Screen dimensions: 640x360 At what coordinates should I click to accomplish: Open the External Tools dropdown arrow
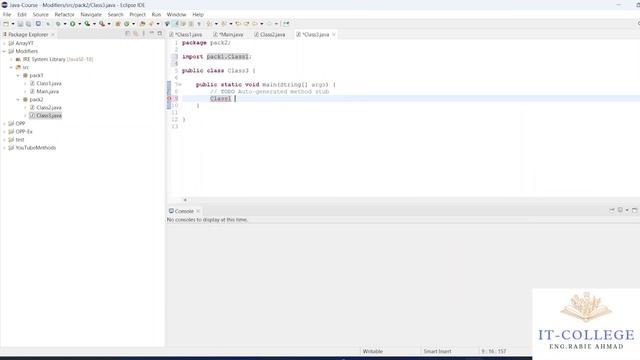(x=109, y=24)
